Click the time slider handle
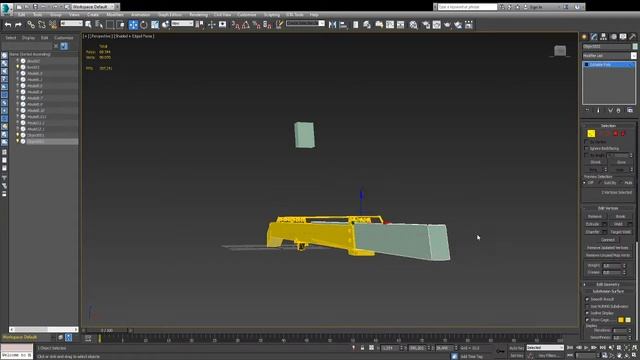 (107, 330)
